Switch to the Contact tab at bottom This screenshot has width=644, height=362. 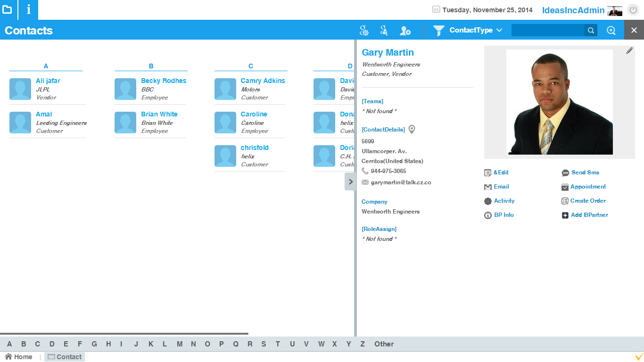65,357
